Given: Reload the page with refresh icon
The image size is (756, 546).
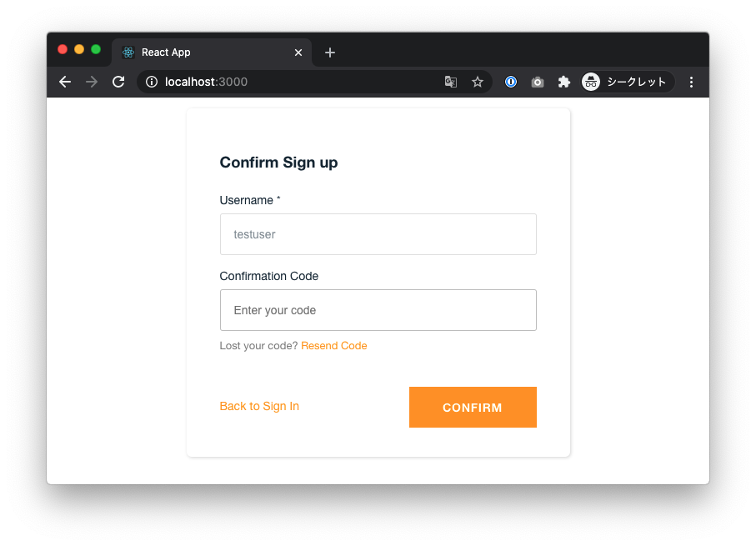Looking at the screenshot, I should coord(118,82).
